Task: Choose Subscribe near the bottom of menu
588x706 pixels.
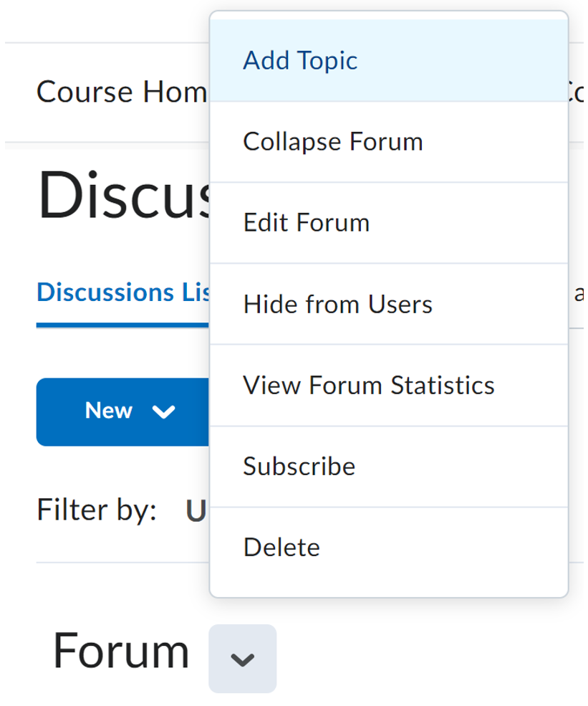Action: (x=299, y=467)
